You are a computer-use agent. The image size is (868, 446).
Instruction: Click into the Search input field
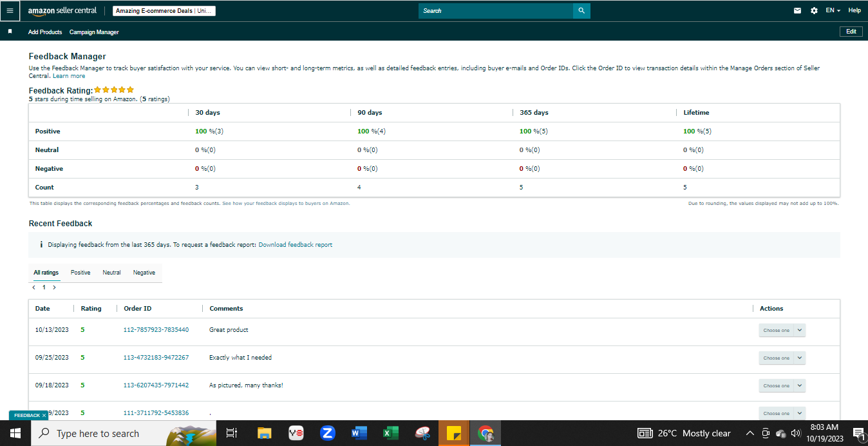[x=496, y=11]
